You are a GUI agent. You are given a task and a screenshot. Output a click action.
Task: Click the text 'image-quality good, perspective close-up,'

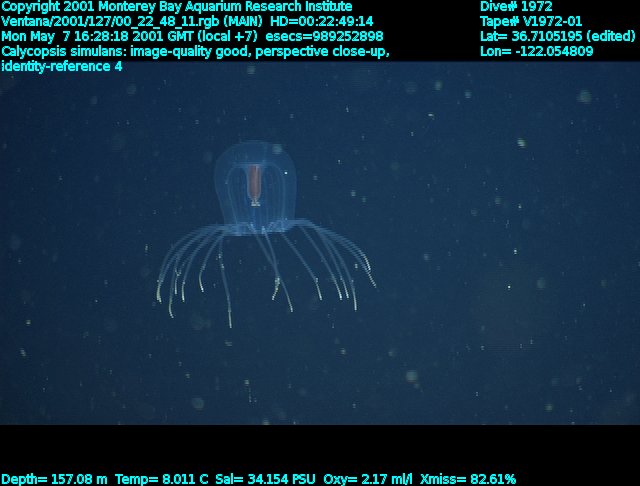[260, 52]
